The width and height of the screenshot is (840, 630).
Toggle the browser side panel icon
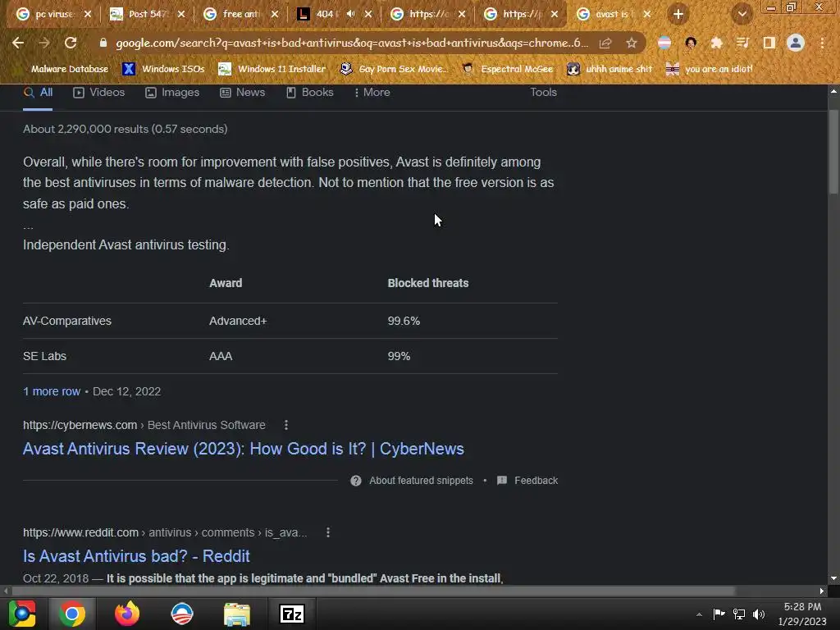(x=769, y=43)
